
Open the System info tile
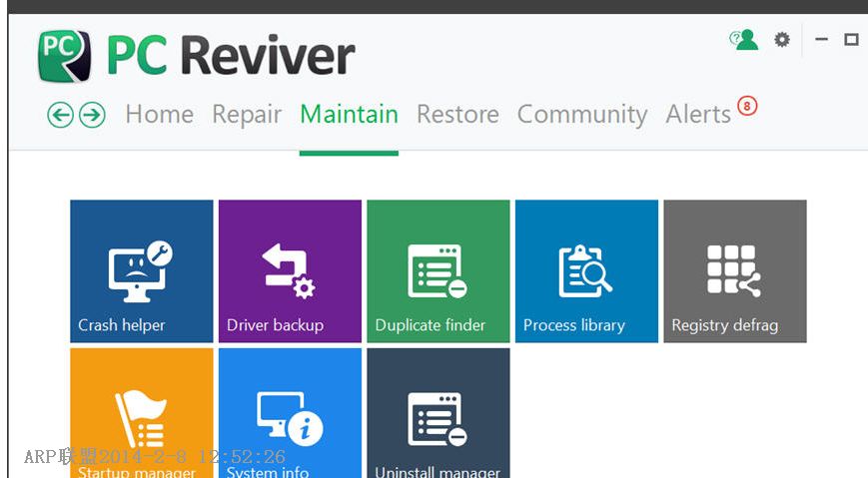tap(290, 413)
